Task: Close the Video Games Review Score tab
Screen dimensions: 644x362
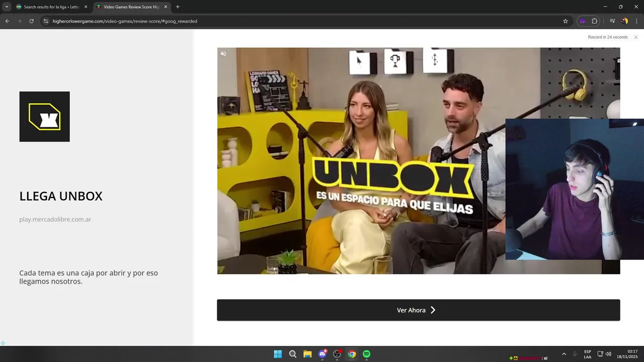Action: [x=166, y=7]
